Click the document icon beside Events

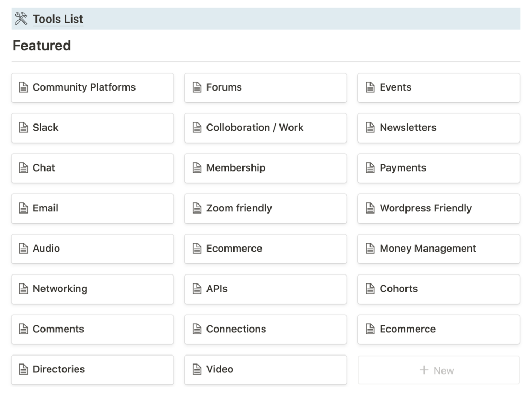[371, 87]
